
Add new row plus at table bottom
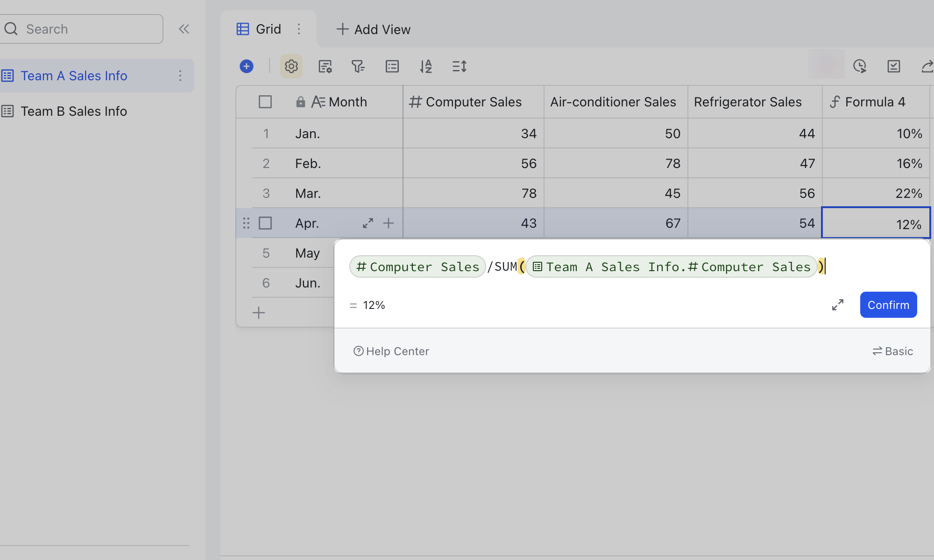pyautogui.click(x=259, y=313)
